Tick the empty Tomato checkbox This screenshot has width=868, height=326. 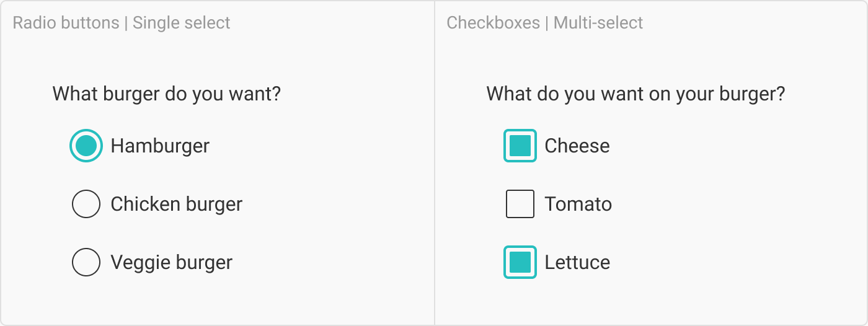click(x=520, y=204)
